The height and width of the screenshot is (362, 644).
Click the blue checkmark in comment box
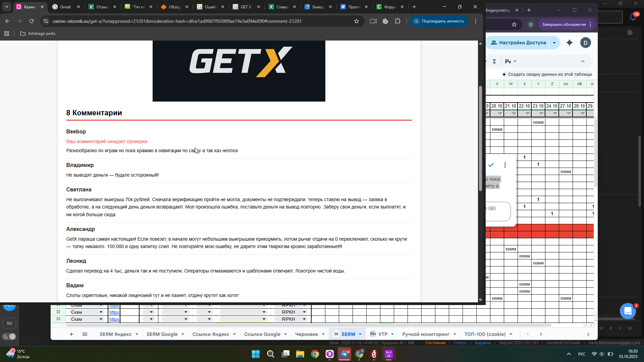[x=491, y=165]
